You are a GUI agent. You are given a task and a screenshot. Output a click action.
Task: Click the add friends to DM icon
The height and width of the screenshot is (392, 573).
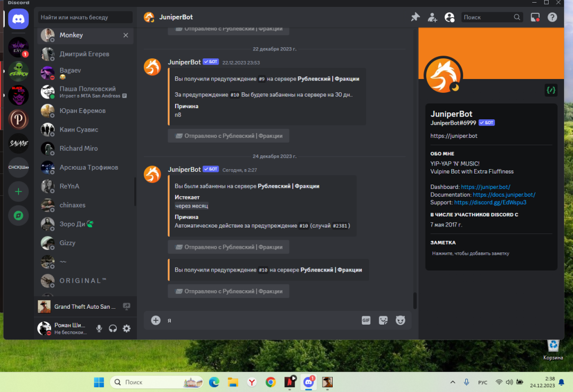432,17
